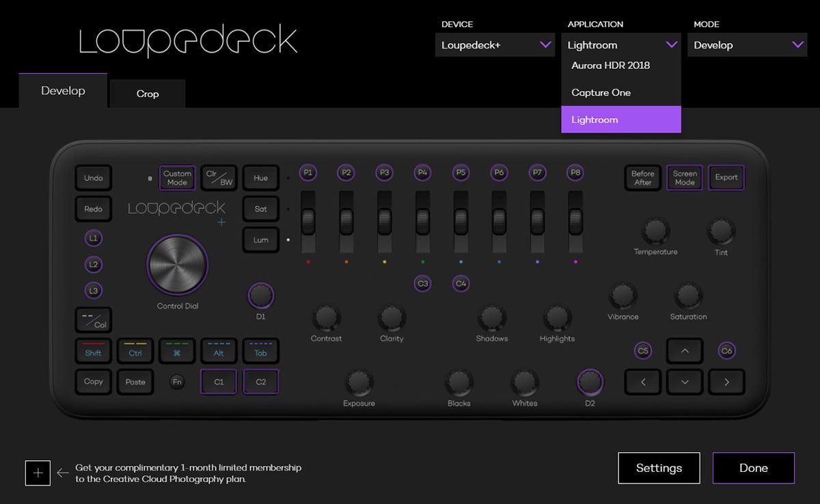The width and height of the screenshot is (820, 504).
Task: Click the Alt modifier key
Action: point(219,351)
